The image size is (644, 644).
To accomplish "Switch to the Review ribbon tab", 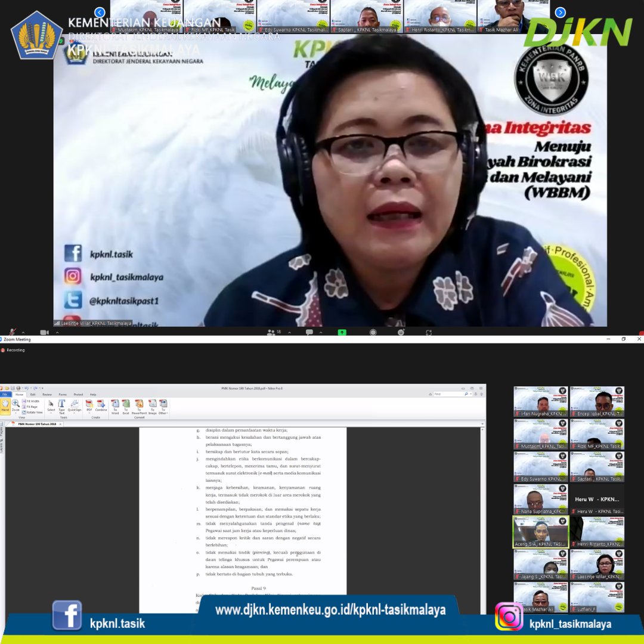I will (x=47, y=394).
